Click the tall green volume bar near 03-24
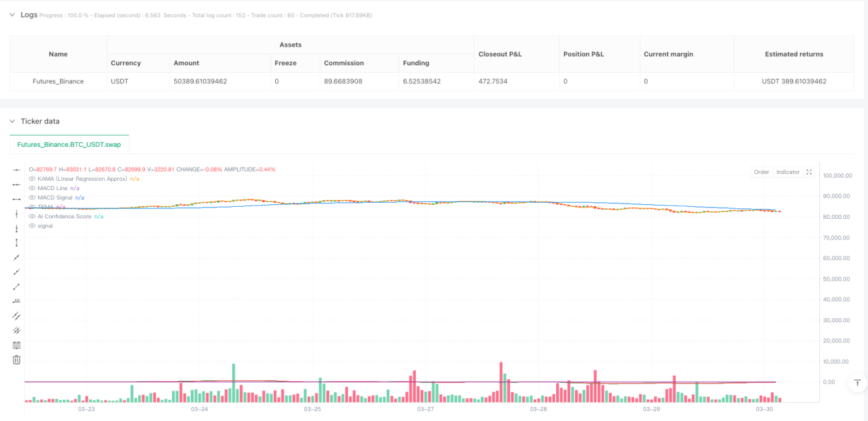Image resolution: width=868 pixels, height=421 pixels. tap(234, 383)
